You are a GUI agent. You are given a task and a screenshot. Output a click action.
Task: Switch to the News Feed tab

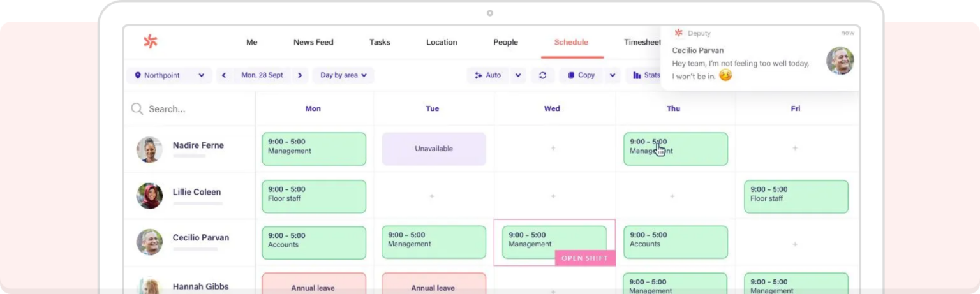313,42
